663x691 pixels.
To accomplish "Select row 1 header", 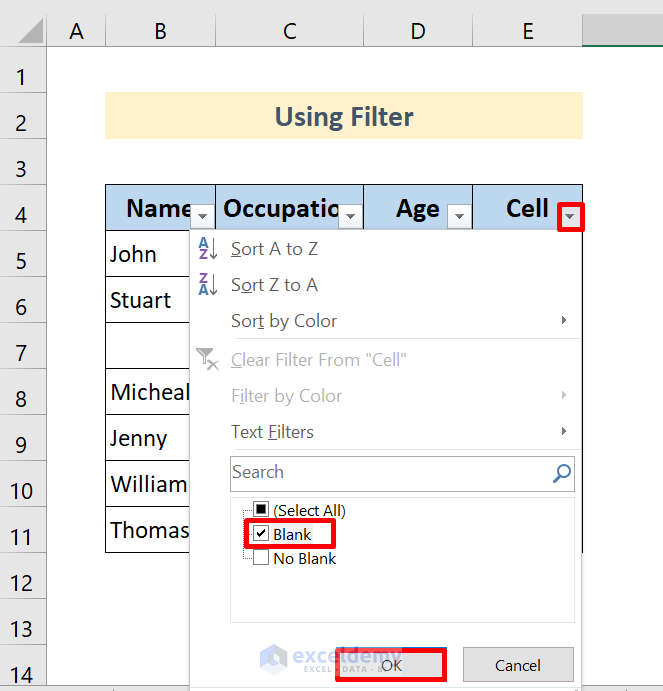I will click(x=23, y=70).
